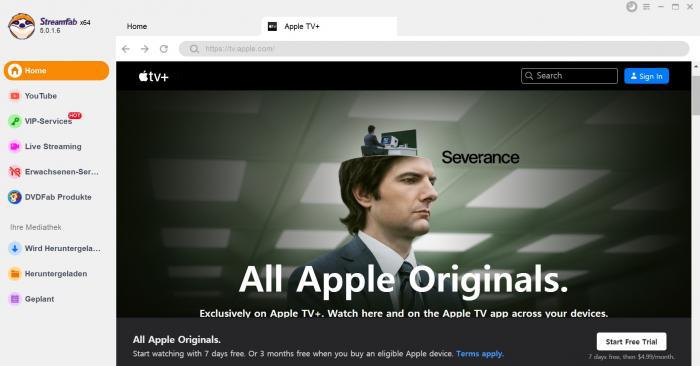Click the Apple TV+ logo

tap(154, 76)
